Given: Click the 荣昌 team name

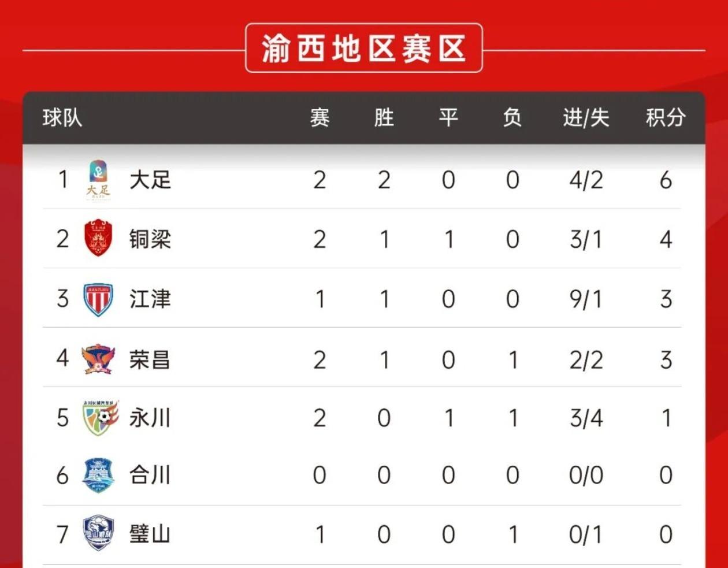Looking at the screenshot, I should pyautogui.click(x=150, y=359).
